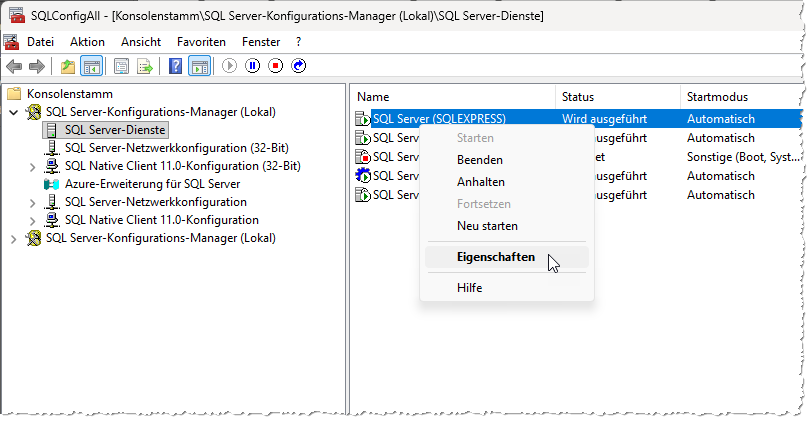Choose Neu starten in the context menu
Image resolution: width=810 pixels, height=422 pixels.
pos(506,226)
